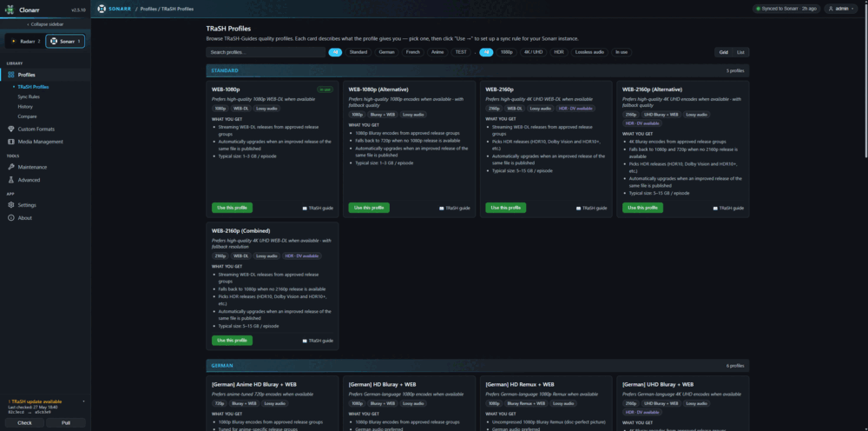The height and width of the screenshot is (431, 868).
Task: Click book icon on WEB-2160p (Combined) guide
Action: pyautogui.click(x=305, y=341)
